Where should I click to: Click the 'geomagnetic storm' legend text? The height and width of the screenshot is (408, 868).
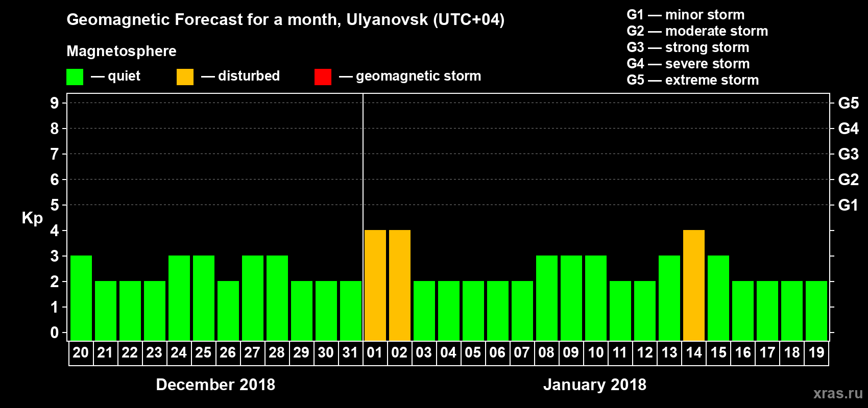[419, 76]
